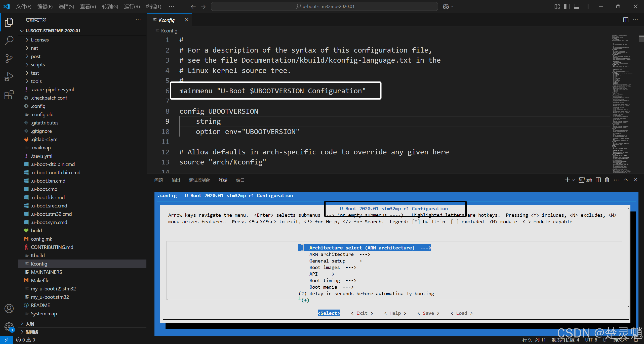Click the editor minimap scroll slider
This screenshot has width=644, height=344.
coord(641,39)
